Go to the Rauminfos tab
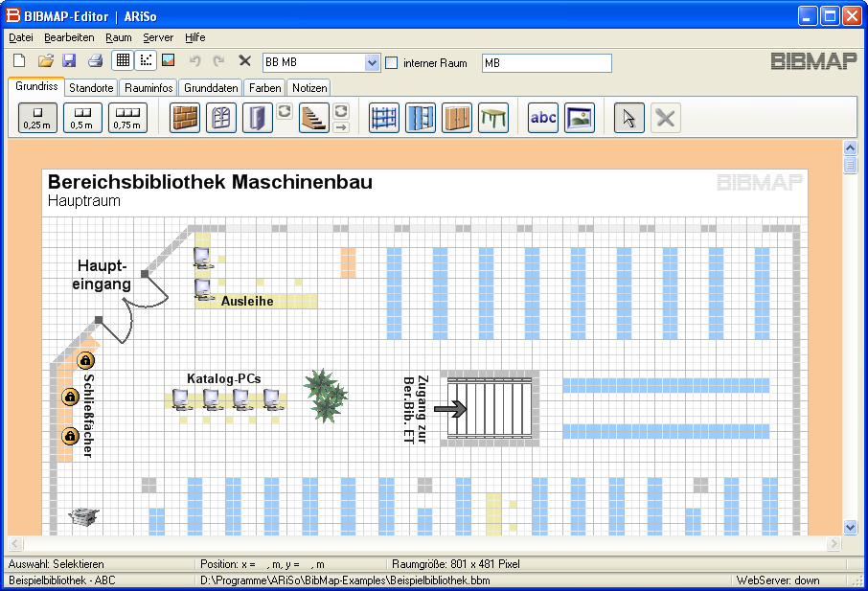 point(148,88)
